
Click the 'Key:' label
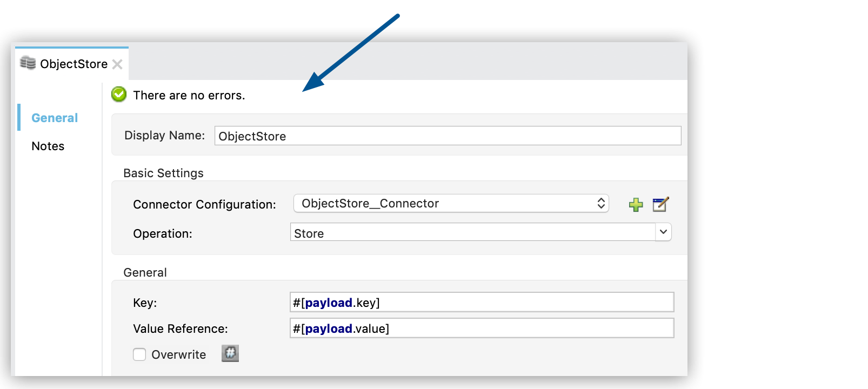[145, 303]
